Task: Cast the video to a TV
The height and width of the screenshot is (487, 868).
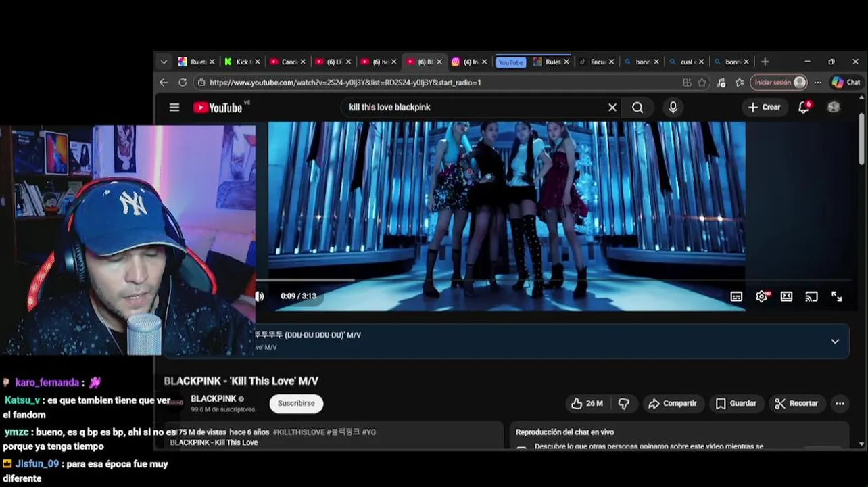Action: pyautogui.click(x=811, y=296)
